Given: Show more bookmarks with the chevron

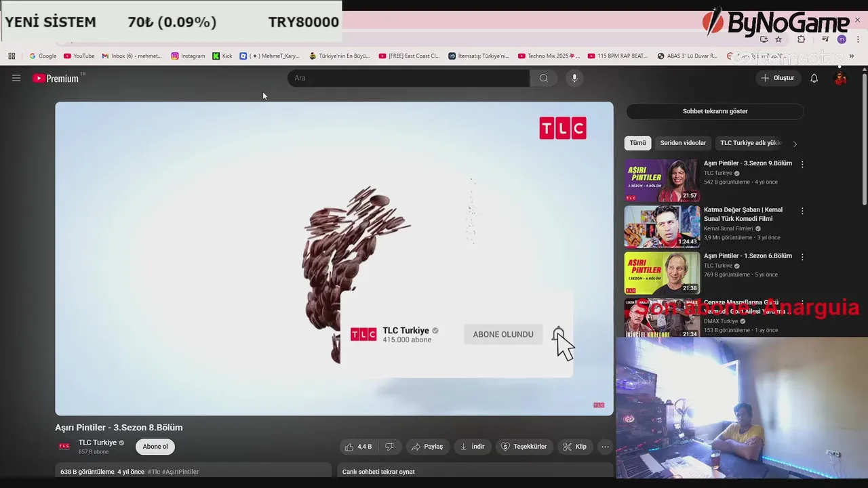Looking at the screenshot, I should point(852,56).
